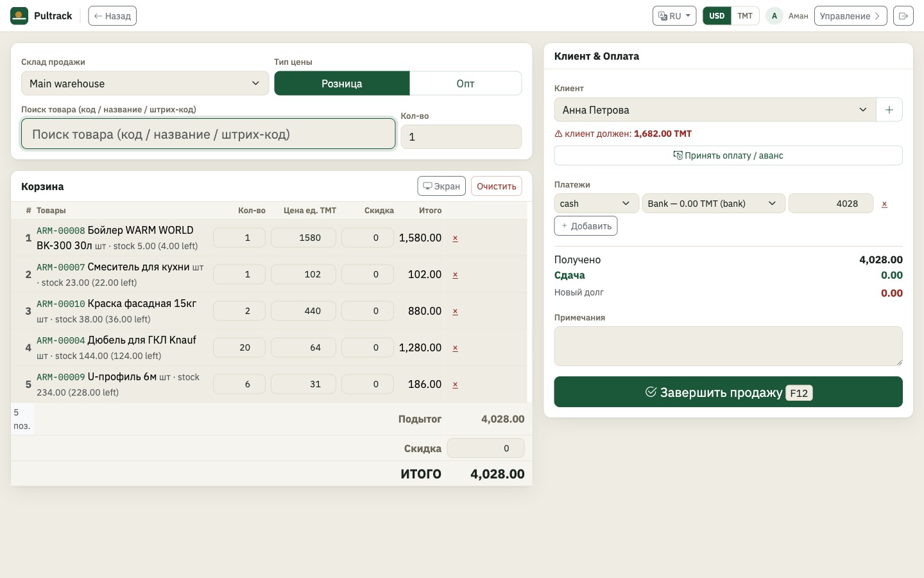Screen dimensions: 924x578
Task: Edit discount for Бойлер WARM WORLD row
Action: pyautogui.click(x=368, y=238)
